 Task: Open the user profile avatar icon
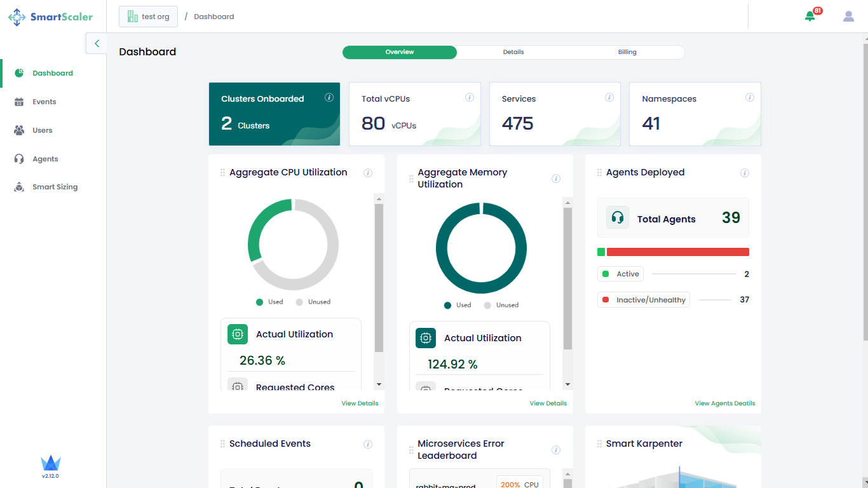848,17
